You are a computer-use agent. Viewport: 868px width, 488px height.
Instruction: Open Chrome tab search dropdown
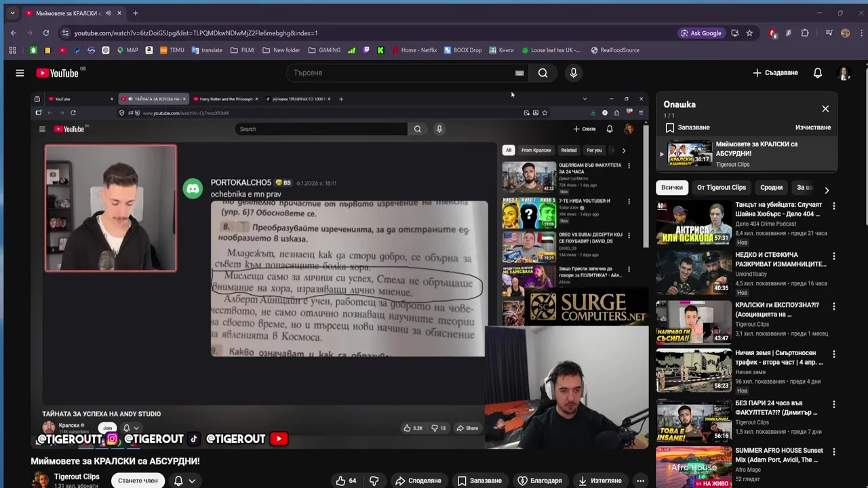click(12, 13)
